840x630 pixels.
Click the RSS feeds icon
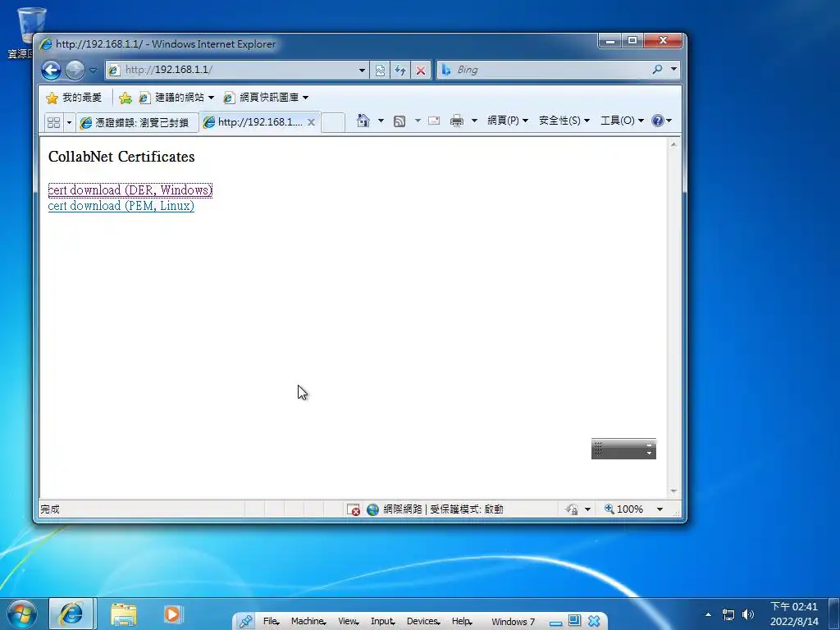tap(399, 121)
